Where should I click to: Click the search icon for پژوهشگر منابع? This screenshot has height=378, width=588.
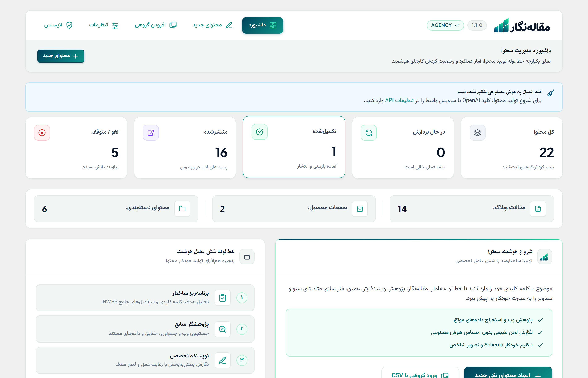(x=223, y=329)
